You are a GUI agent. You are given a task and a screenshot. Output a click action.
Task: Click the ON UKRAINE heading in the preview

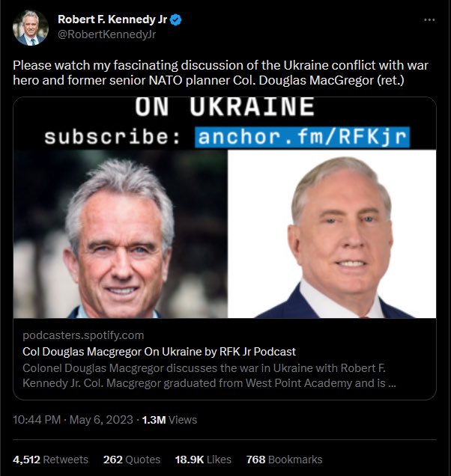[225, 108]
